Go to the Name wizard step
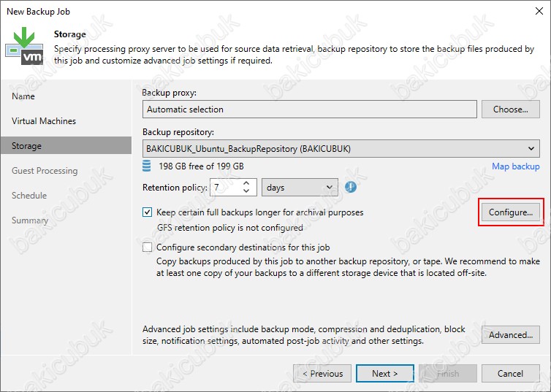The width and height of the screenshot is (551, 392). pos(23,96)
